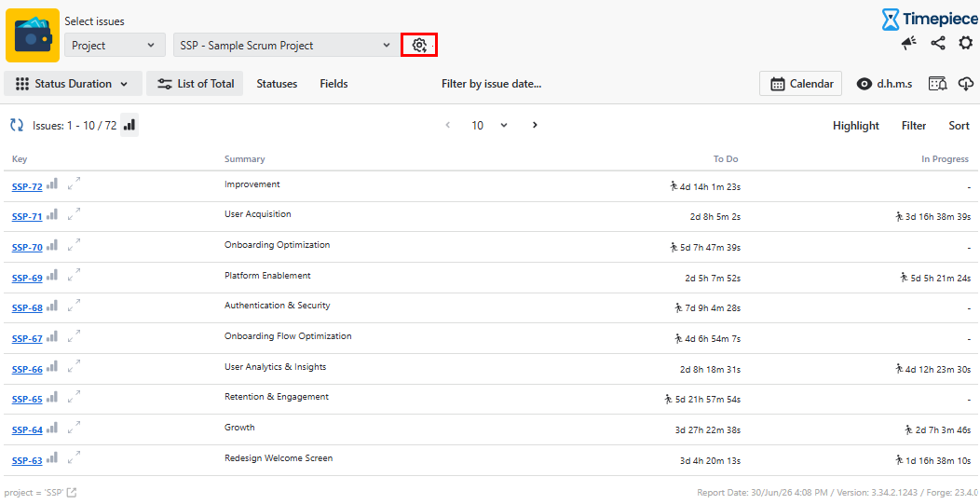980x504 pixels.
Task: Open the Highlight options
Action: click(x=855, y=126)
